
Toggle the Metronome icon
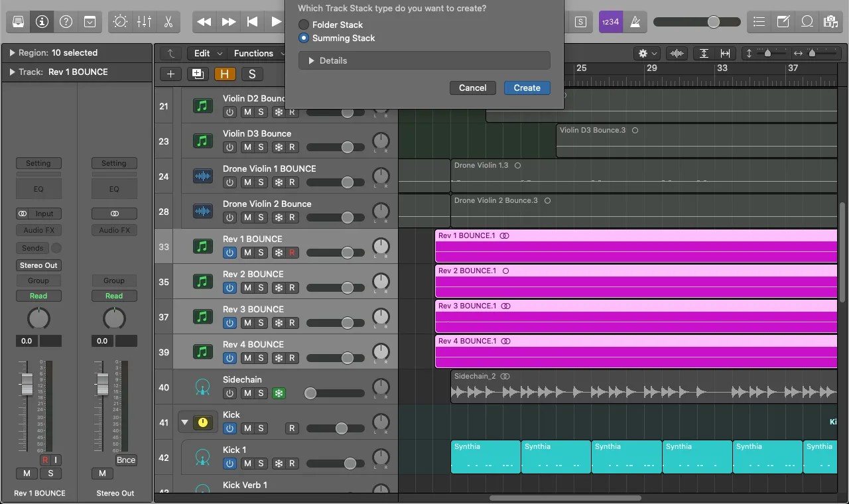[x=635, y=22]
